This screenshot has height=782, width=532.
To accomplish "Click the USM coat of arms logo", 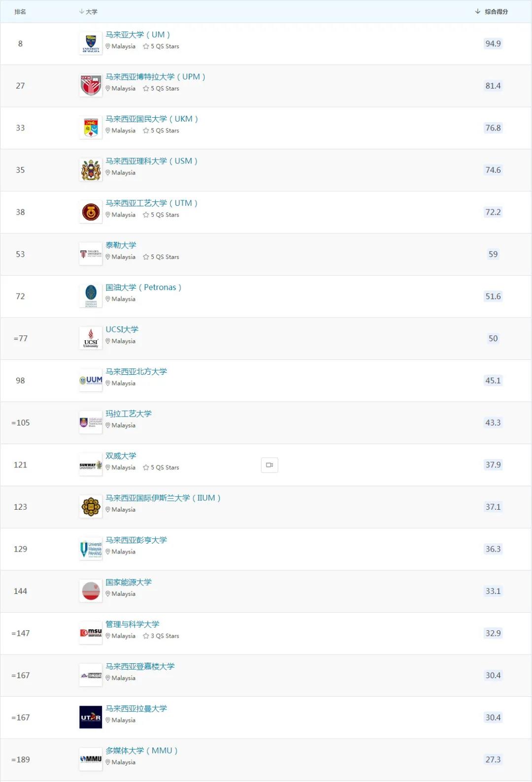I will click(91, 170).
